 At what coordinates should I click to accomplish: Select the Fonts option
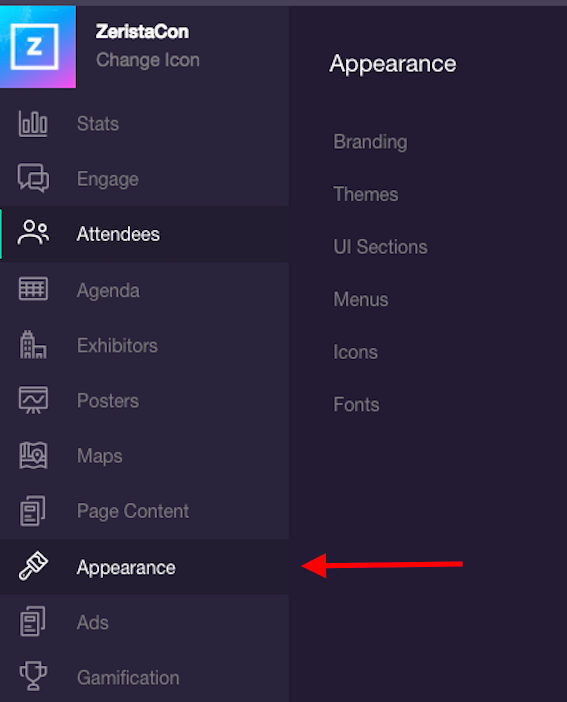coord(356,405)
